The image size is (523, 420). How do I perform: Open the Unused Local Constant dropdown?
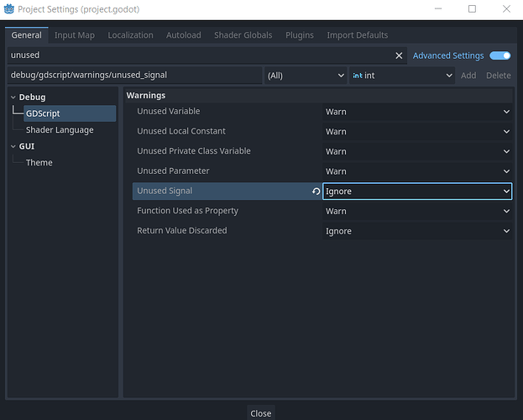(x=417, y=132)
